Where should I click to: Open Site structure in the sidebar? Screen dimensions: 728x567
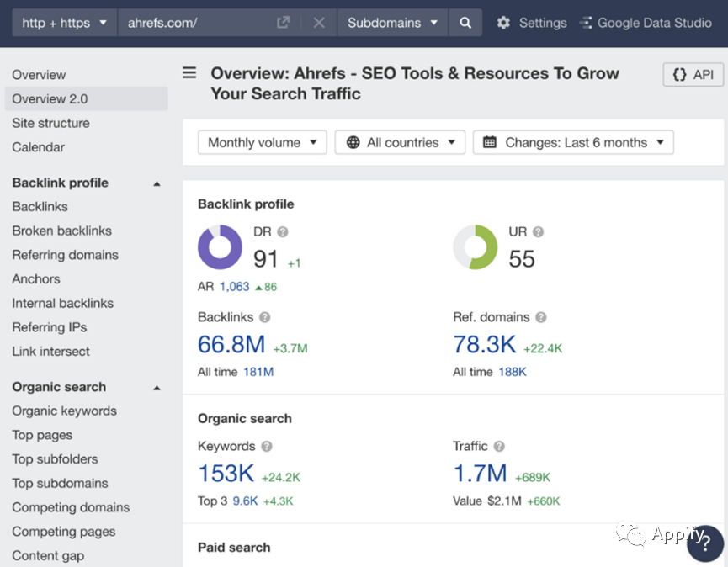[x=50, y=123]
